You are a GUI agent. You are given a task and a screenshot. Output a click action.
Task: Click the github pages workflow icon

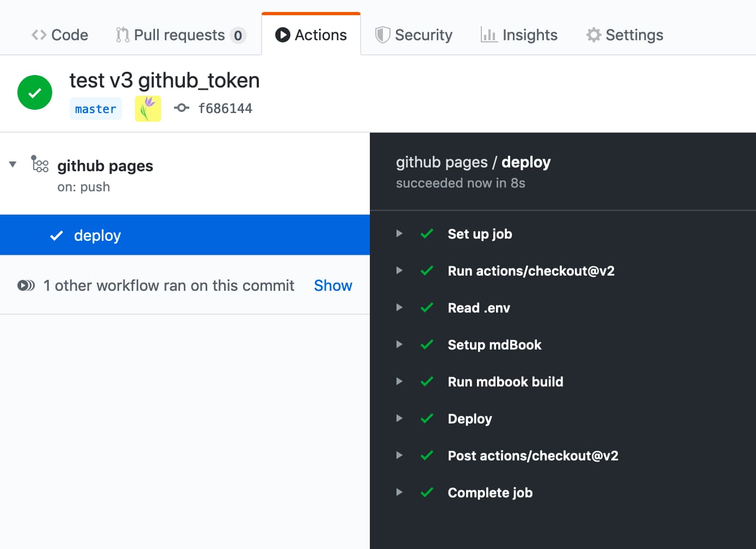[x=40, y=164]
